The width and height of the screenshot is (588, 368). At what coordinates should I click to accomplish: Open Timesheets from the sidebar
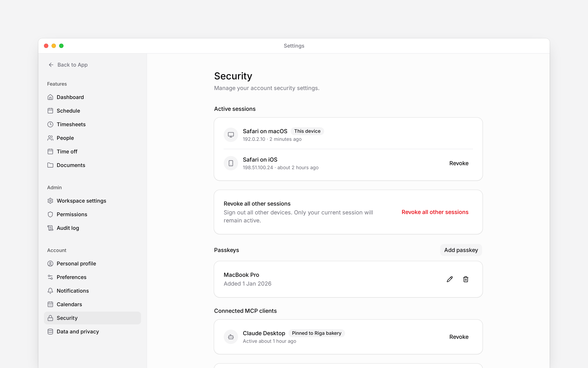pos(92,124)
